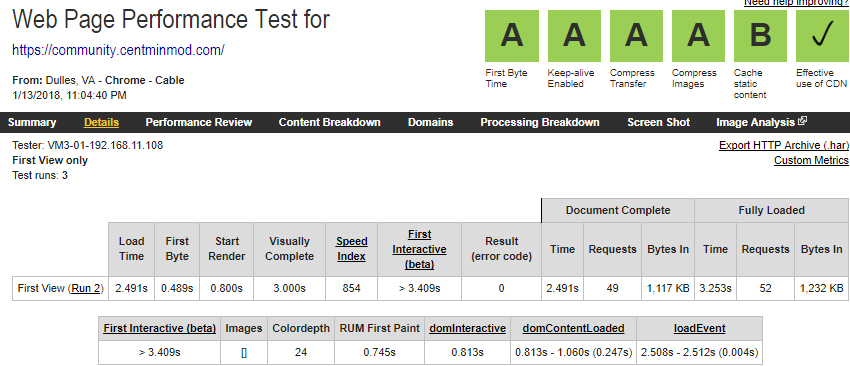This screenshot has width=850, height=366.
Task: Click Export HTTP Archive (.har) link
Action: [784, 145]
